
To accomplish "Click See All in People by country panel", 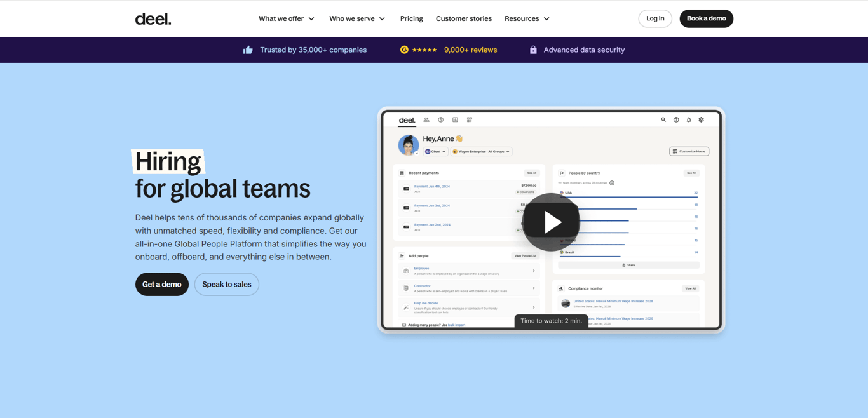I will click(x=691, y=173).
